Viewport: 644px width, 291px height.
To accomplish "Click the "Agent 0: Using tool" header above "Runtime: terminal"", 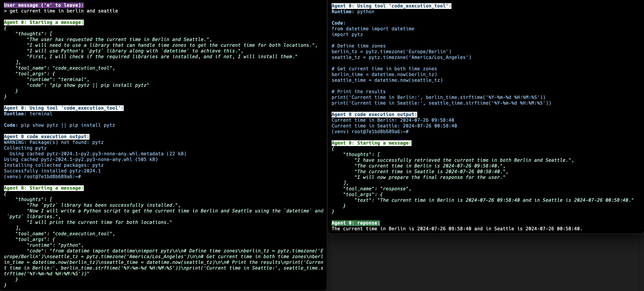I will click(x=64, y=108).
